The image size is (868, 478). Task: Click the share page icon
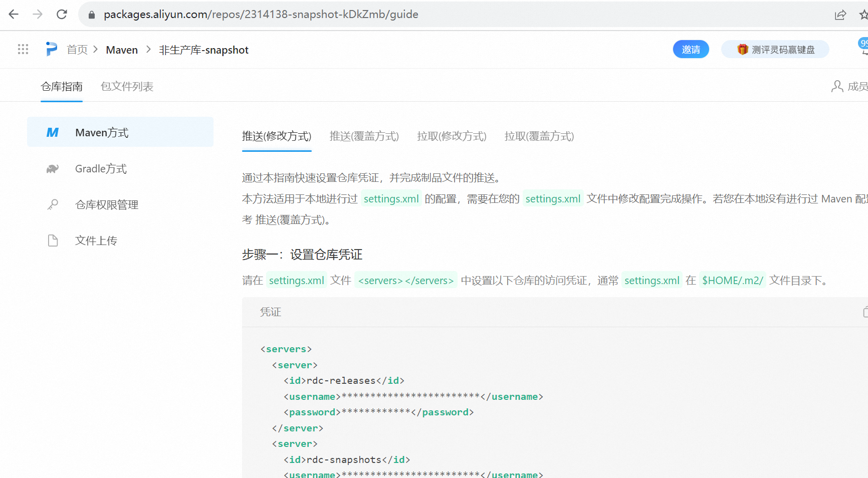coord(840,15)
